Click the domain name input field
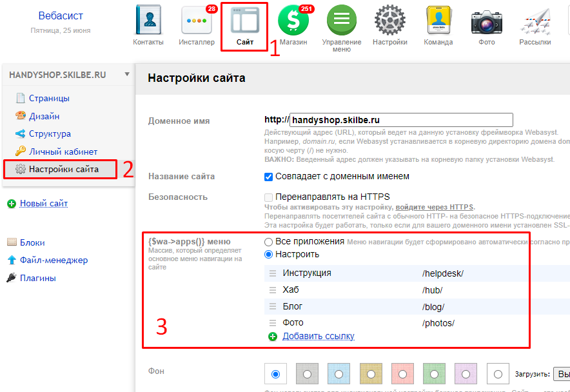 (x=400, y=120)
